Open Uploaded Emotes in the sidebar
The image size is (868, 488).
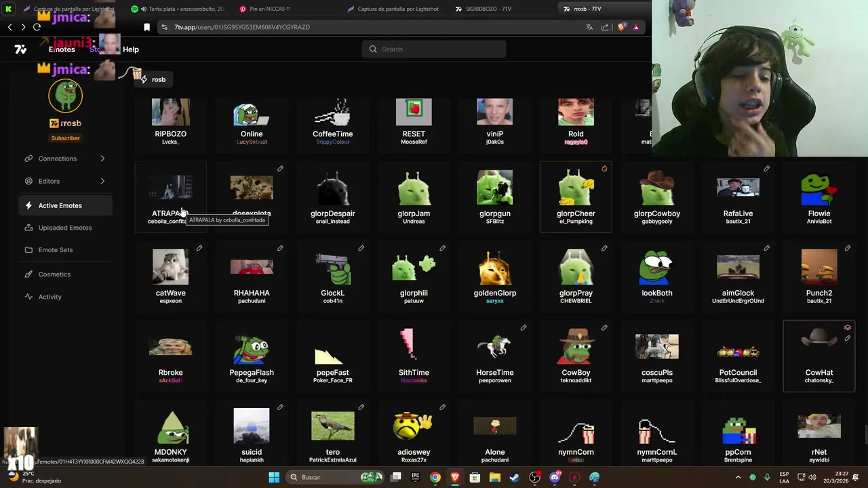pos(65,228)
